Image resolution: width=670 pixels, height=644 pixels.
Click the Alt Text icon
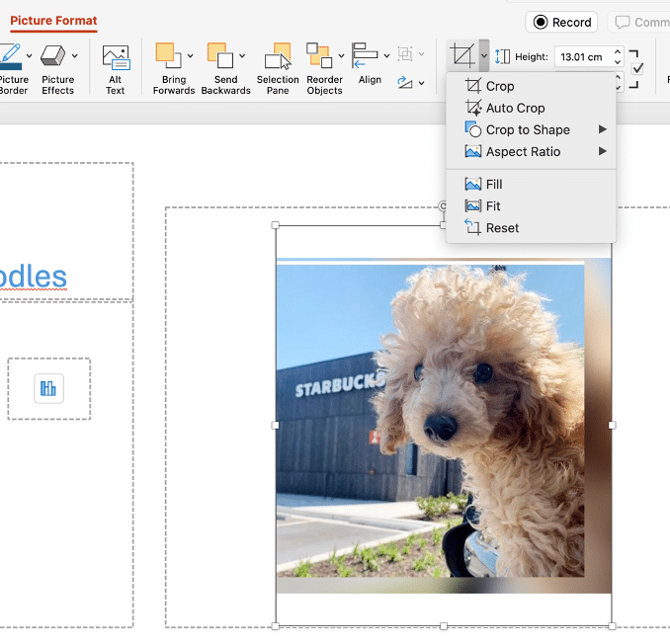[116, 57]
